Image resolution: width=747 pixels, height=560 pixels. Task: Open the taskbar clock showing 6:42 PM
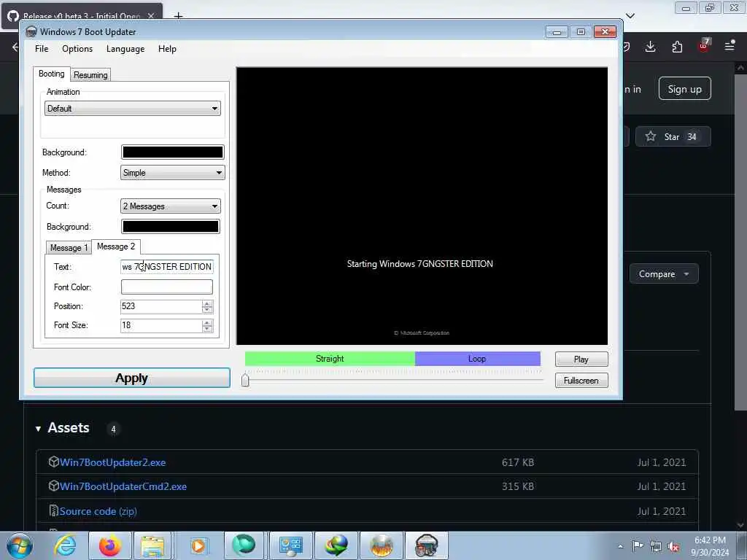(x=710, y=546)
